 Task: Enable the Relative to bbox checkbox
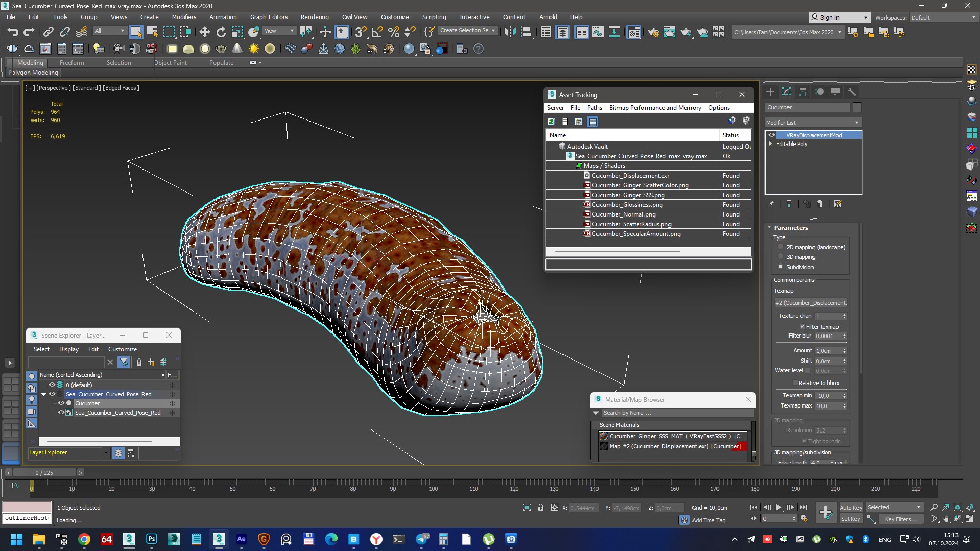pos(795,383)
